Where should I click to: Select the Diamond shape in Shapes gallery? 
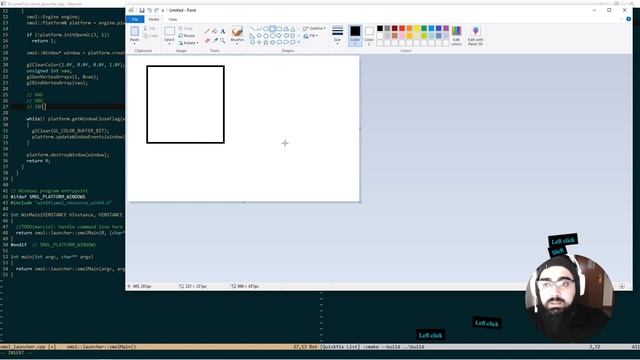tap(259, 36)
